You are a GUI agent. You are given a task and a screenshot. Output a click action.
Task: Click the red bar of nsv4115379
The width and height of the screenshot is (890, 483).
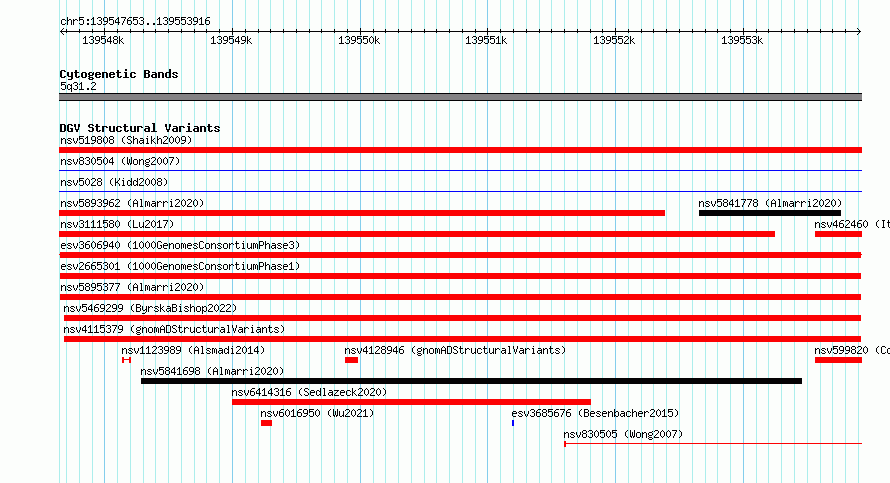coord(463,339)
